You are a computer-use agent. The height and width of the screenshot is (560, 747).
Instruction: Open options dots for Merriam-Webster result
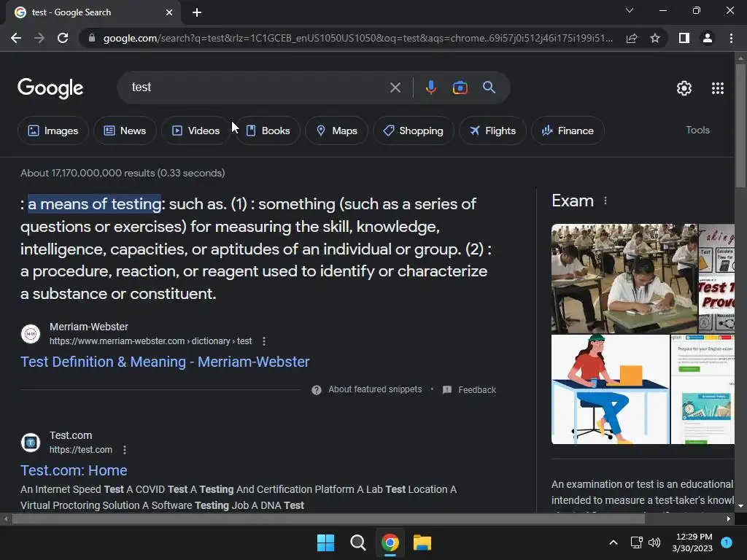click(264, 341)
